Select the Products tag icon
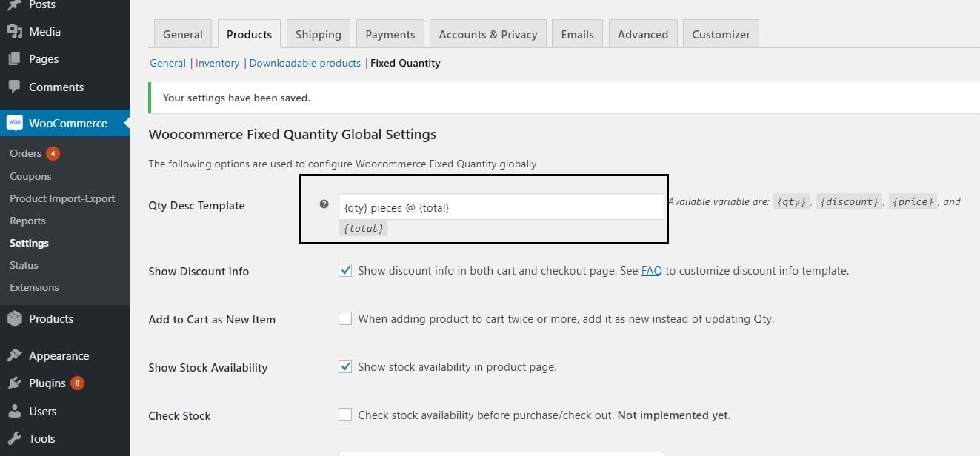Screen dimensions: 980x456 tap(16, 318)
